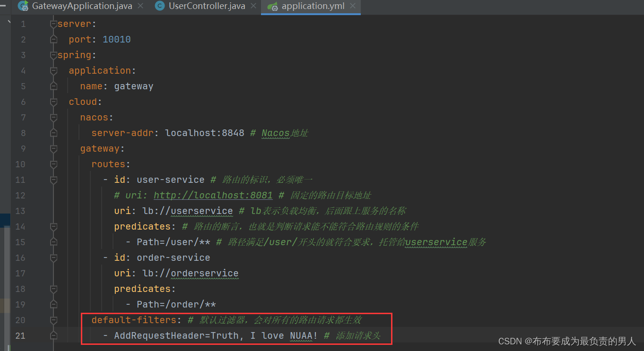The image size is (644, 351).
Task: Click the 'Nacos地址' comment
Action: tap(285, 133)
